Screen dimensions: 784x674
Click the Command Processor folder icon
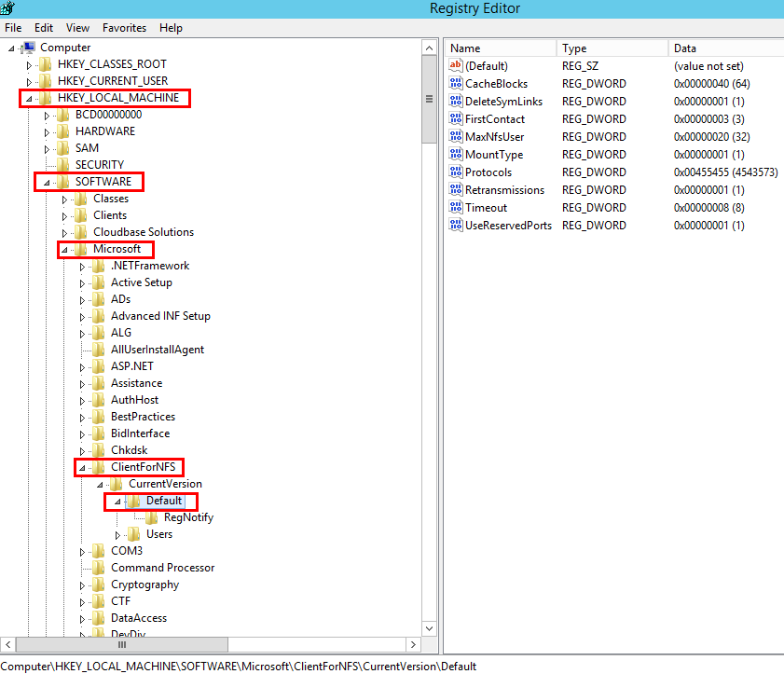(99, 568)
